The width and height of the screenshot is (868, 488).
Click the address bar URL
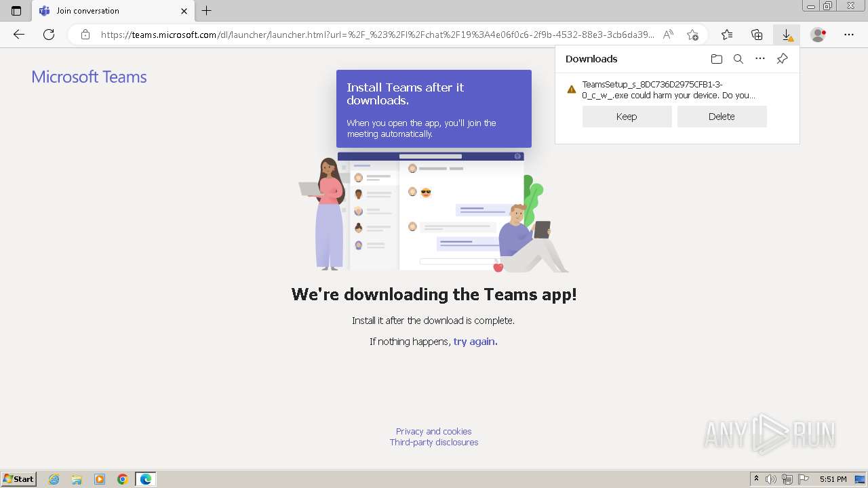378,35
